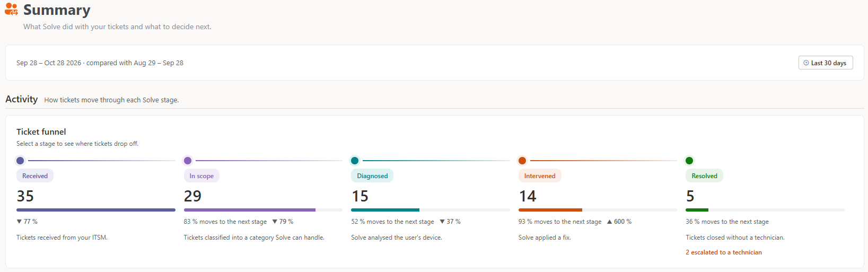868x272 pixels.
Task: Click the up arrow 600 % indicator
Action: (x=619, y=222)
